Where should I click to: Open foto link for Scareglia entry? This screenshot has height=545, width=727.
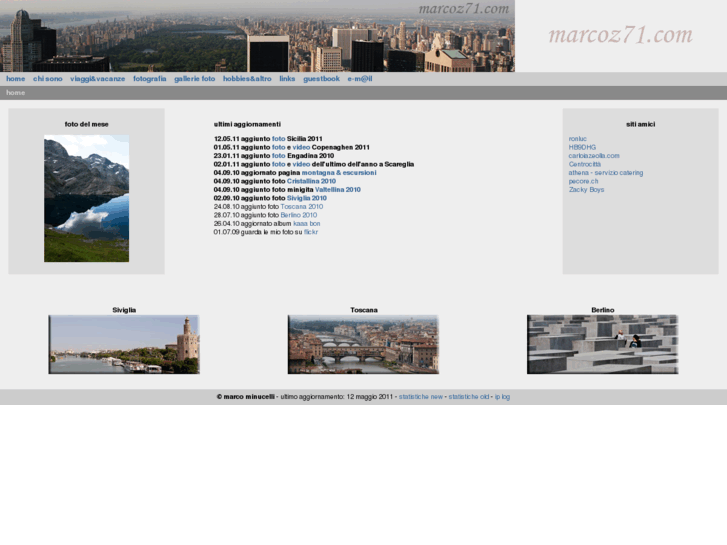click(278, 164)
